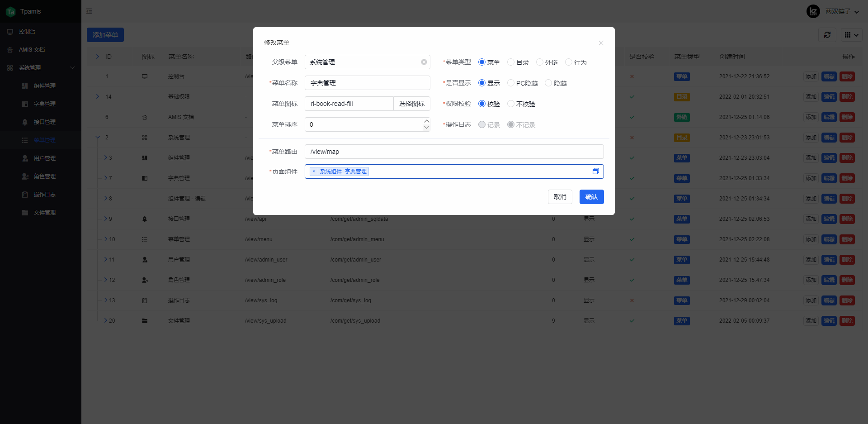
Task: Click 确认 to confirm the menu edit
Action: click(x=592, y=197)
